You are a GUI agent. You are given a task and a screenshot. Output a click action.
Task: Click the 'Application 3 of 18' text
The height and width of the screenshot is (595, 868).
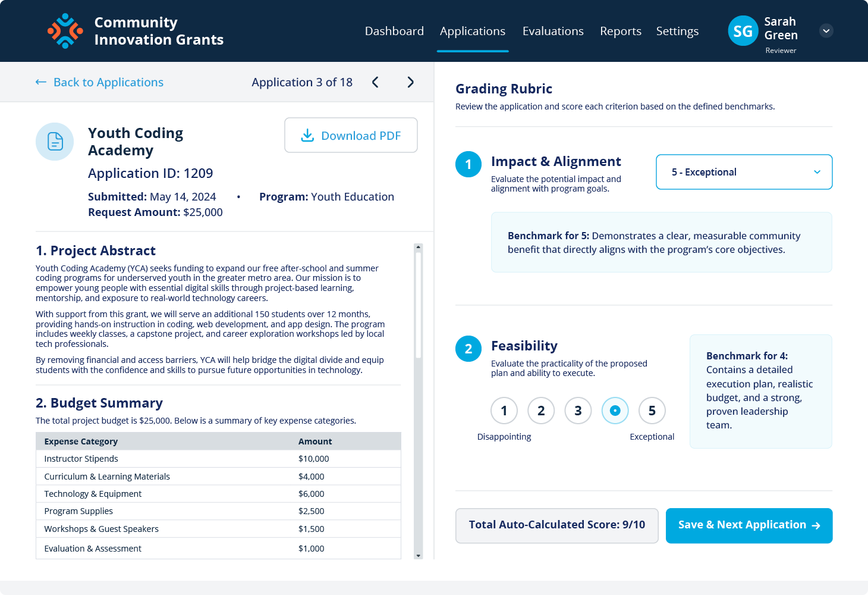click(x=302, y=82)
